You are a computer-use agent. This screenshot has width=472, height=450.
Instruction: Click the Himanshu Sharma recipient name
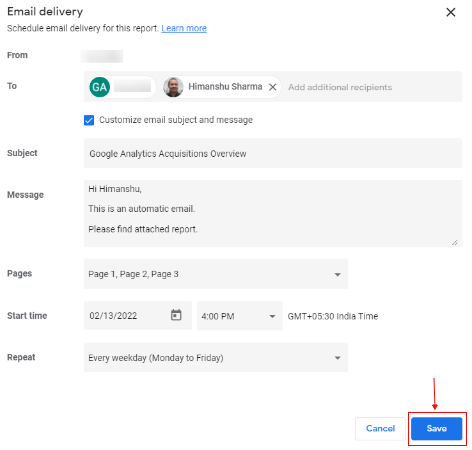[x=225, y=87]
